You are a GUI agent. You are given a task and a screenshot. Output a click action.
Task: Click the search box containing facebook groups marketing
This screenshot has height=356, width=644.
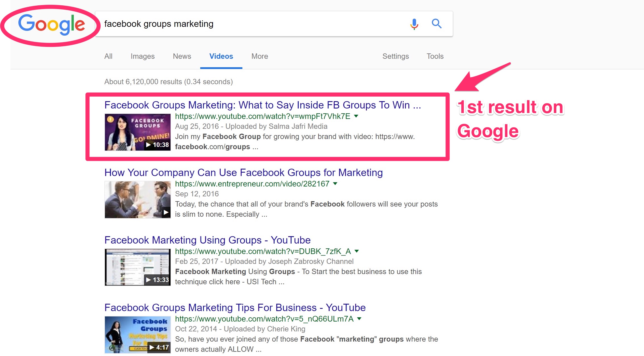tap(274, 24)
